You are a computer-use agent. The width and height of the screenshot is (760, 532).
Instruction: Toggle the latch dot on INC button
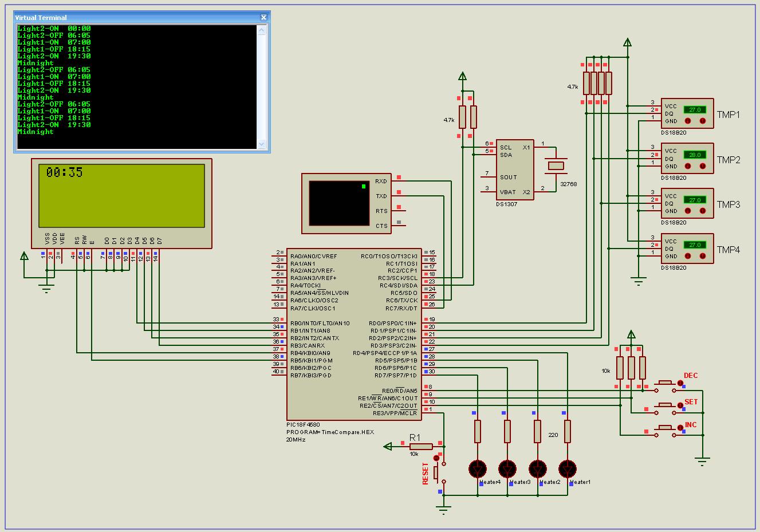680,428
